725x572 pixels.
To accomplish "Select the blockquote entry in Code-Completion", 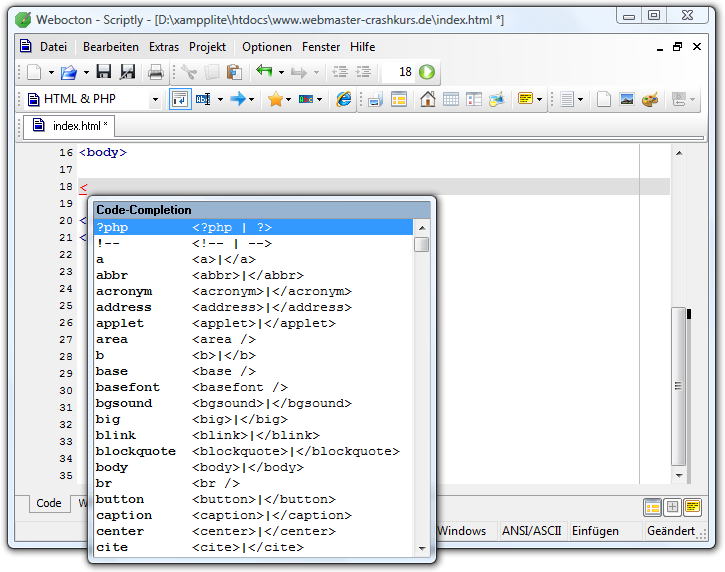I will point(135,451).
